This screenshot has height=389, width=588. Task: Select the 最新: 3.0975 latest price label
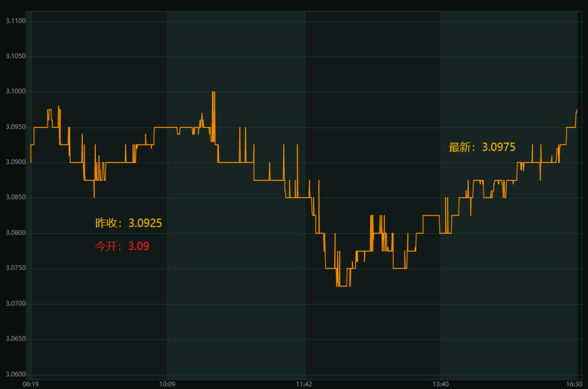(x=482, y=147)
